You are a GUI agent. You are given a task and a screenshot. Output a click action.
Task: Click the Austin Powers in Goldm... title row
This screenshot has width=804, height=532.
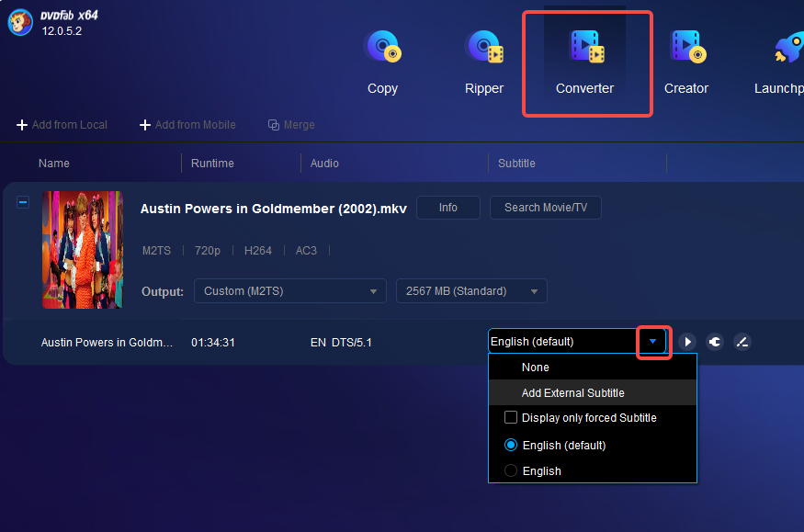[x=107, y=343]
